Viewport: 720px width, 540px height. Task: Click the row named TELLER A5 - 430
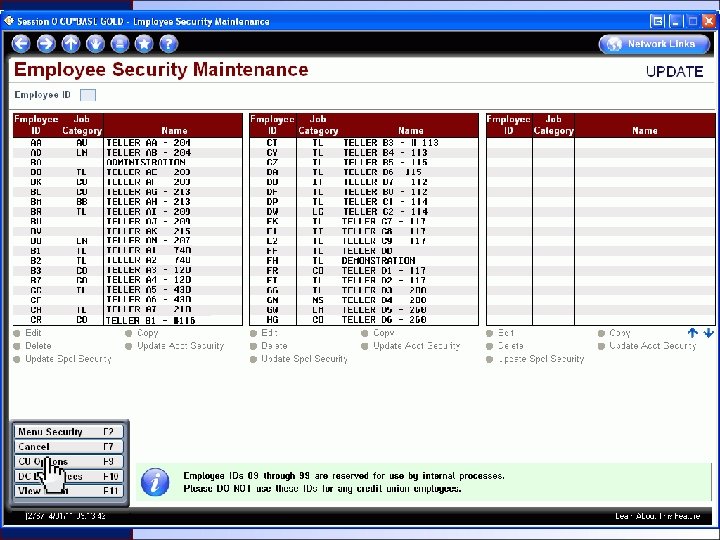(128, 290)
